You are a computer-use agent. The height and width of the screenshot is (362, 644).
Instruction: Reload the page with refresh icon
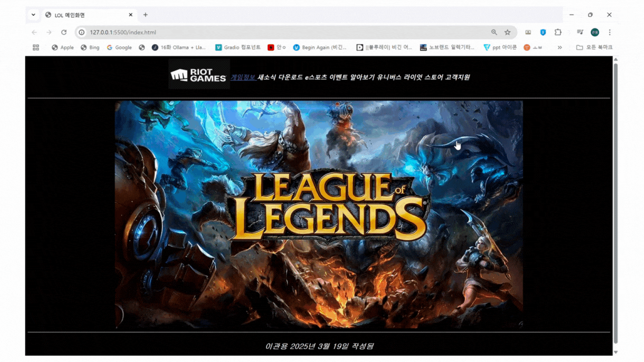[x=64, y=32]
